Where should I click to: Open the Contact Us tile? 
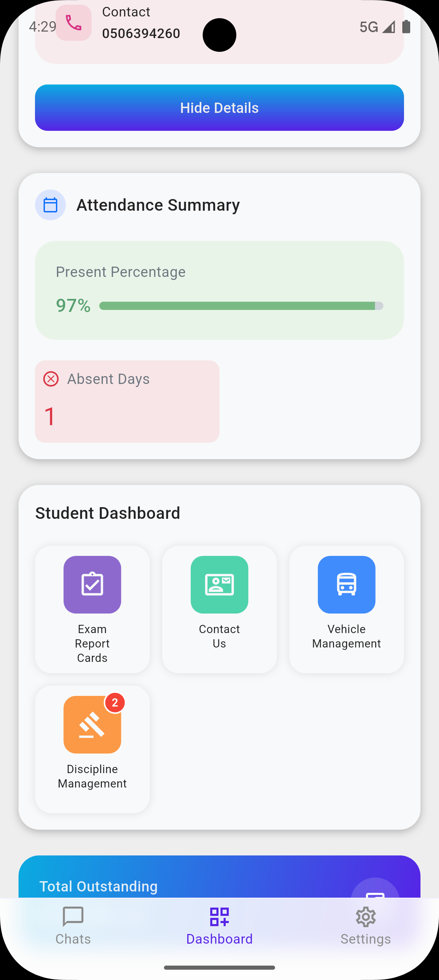pos(219,609)
